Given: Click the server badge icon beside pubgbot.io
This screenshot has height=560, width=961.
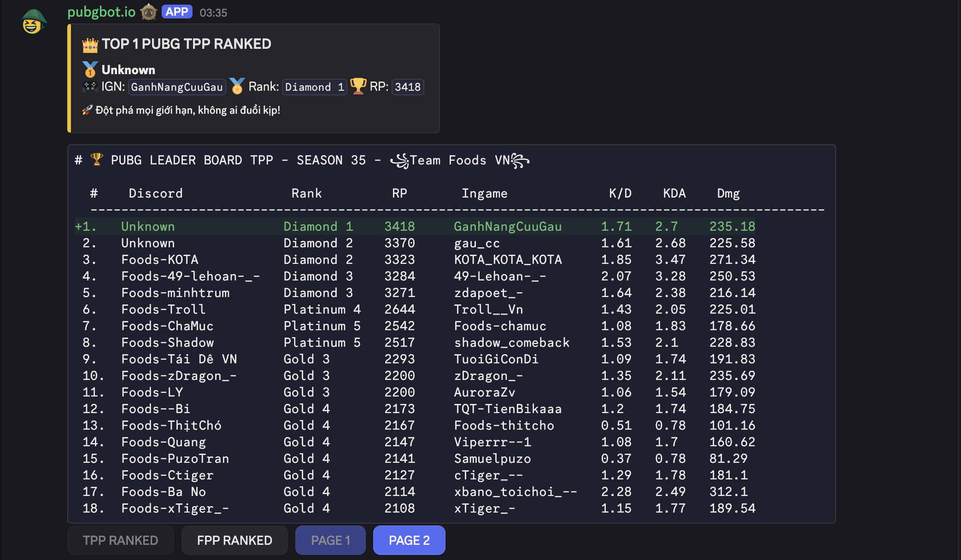Looking at the screenshot, I should click(x=149, y=12).
